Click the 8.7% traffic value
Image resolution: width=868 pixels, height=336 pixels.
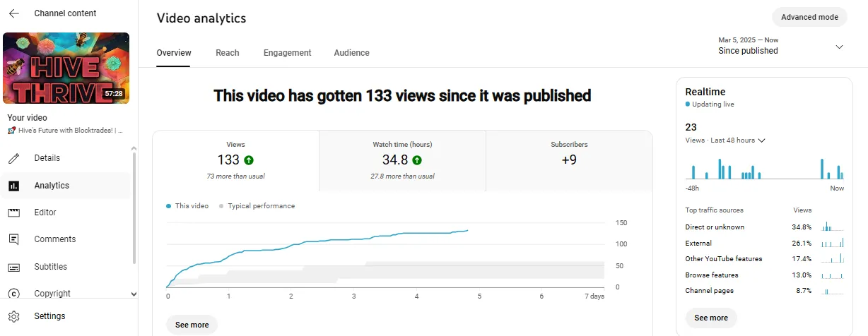click(x=804, y=291)
